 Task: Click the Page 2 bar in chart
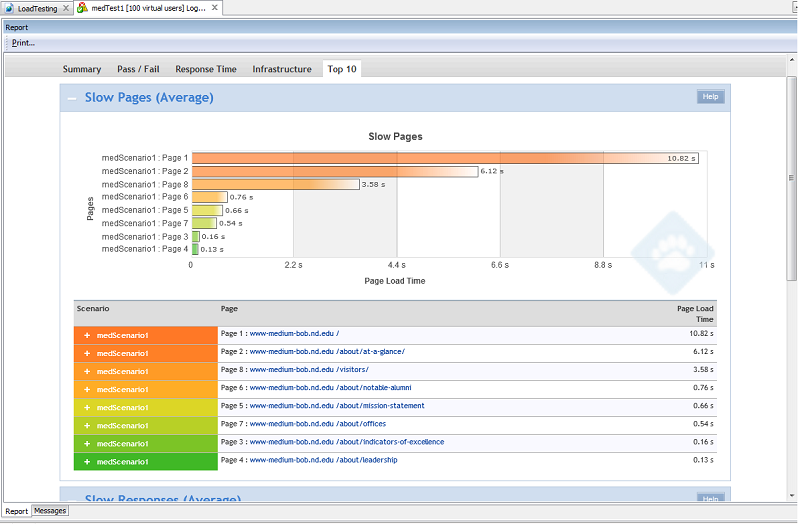tap(335, 171)
